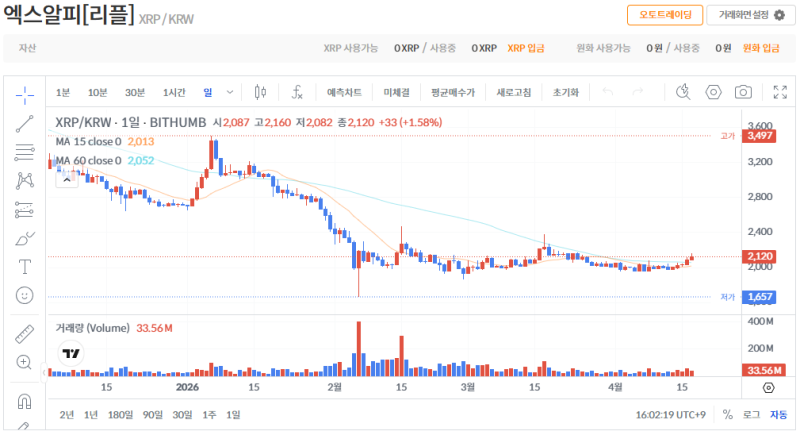Select the text annotation tool
The image size is (800, 435).
24,267
